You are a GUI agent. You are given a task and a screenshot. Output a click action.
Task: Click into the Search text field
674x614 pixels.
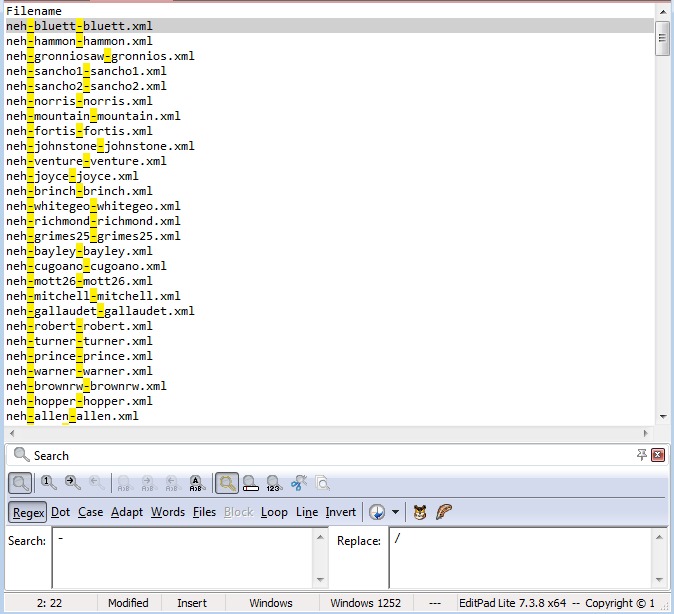tap(184, 558)
